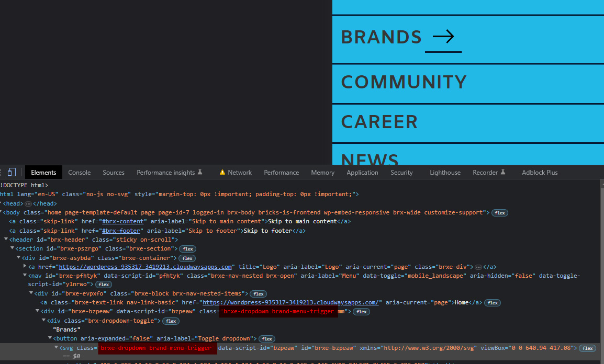Screen dimensions: 604x364
Task: Switch to the Console tab
Action: (x=80, y=173)
